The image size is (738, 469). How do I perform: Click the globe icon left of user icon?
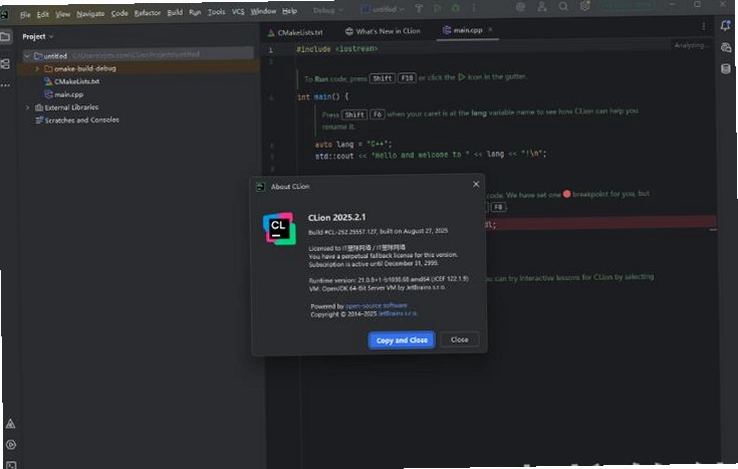point(521,7)
